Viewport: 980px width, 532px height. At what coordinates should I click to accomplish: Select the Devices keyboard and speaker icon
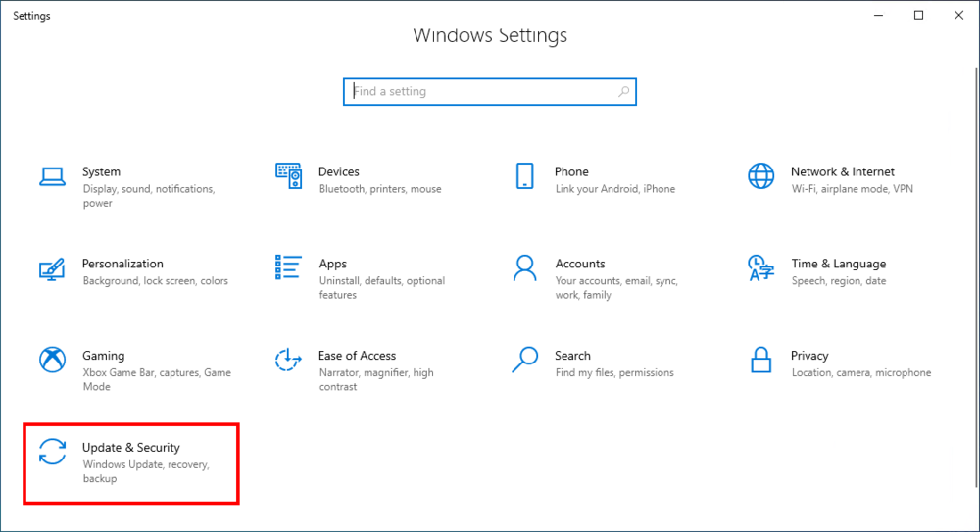288,176
